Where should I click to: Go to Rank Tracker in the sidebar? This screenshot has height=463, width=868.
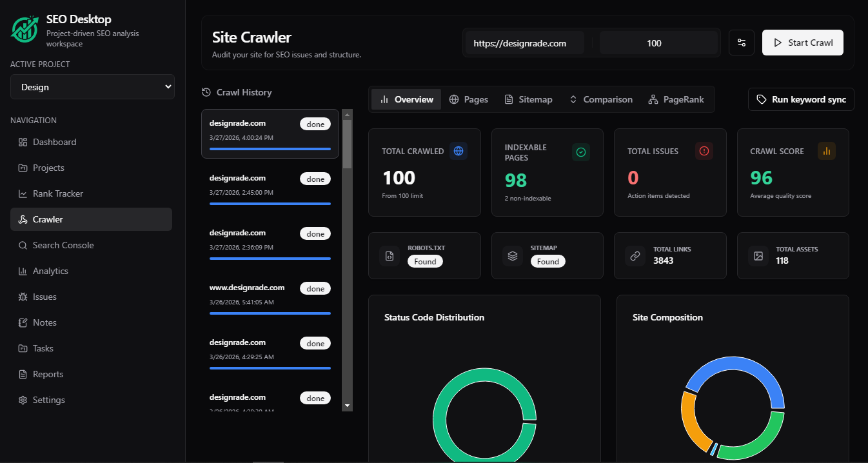91,193
